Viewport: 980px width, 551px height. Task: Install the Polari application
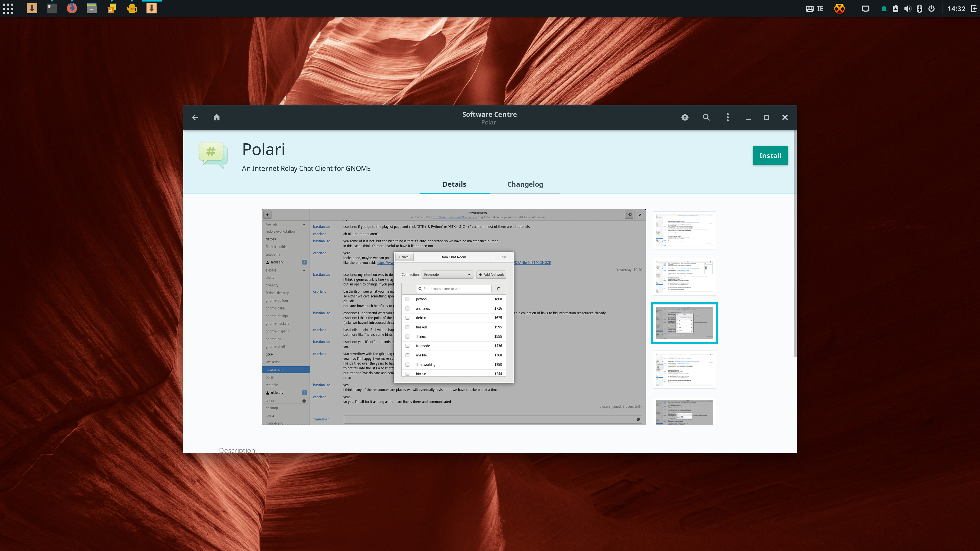pos(770,156)
